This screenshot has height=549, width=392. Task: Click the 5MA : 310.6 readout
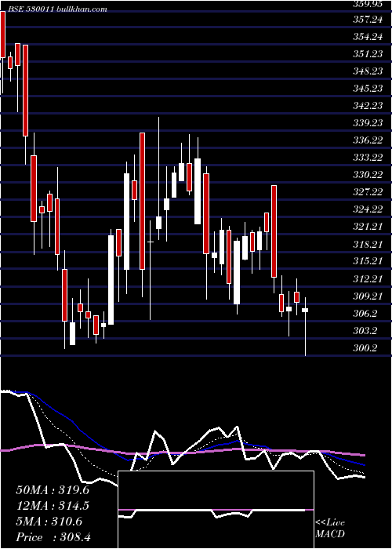pyautogui.click(x=49, y=522)
